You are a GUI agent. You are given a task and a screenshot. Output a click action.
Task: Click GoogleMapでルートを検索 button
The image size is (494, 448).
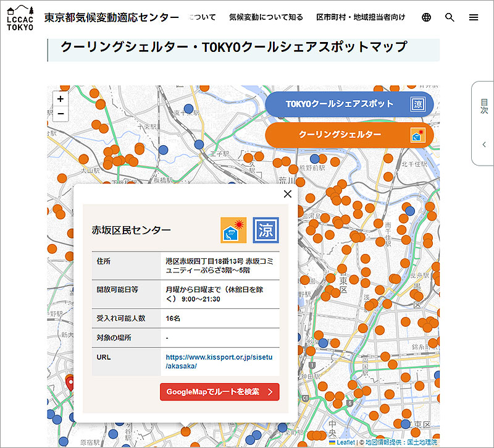click(219, 392)
